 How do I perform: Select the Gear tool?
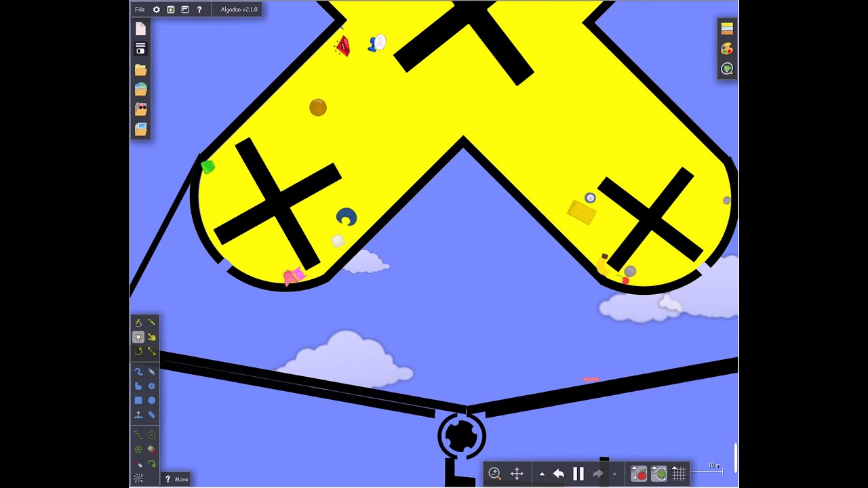click(152, 386)
